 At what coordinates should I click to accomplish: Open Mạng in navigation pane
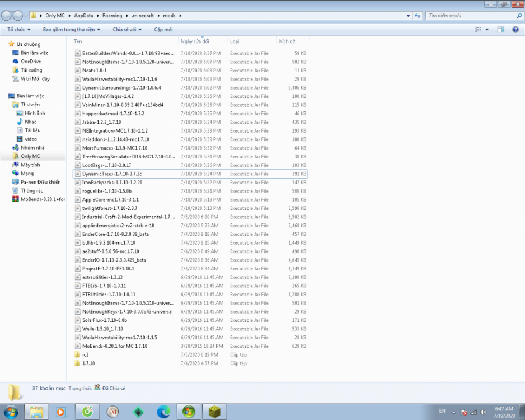(27, 174)
